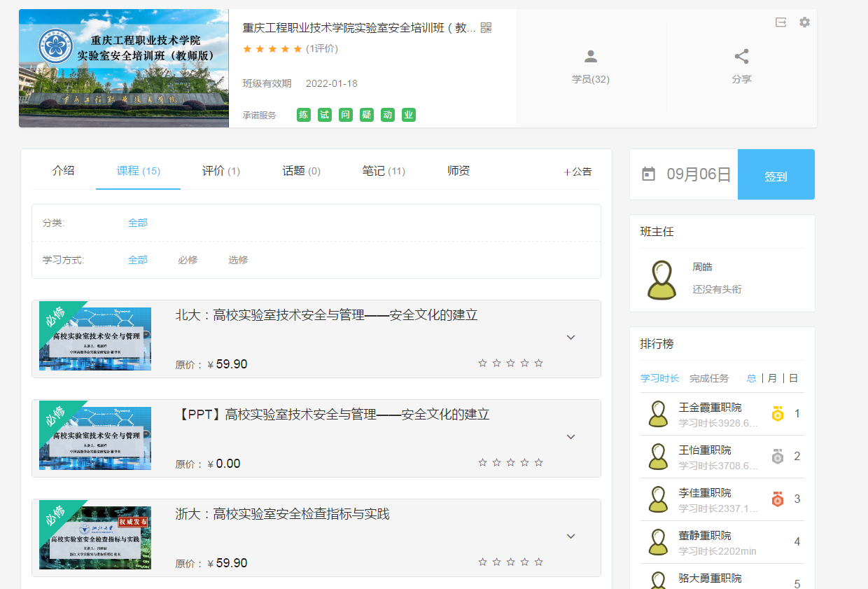
Task: Select the 课程 (15) tab
Action: coord(139,171)
